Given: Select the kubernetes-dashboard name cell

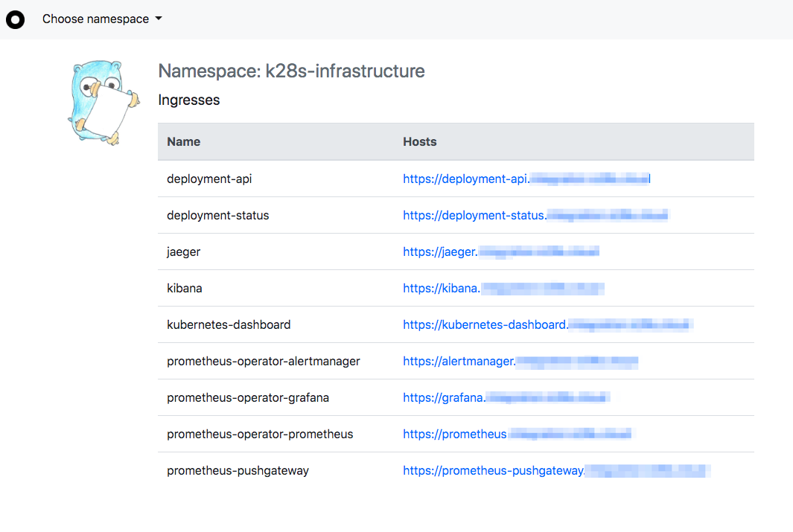Looking at the screenshot, I should click(229, 324).
